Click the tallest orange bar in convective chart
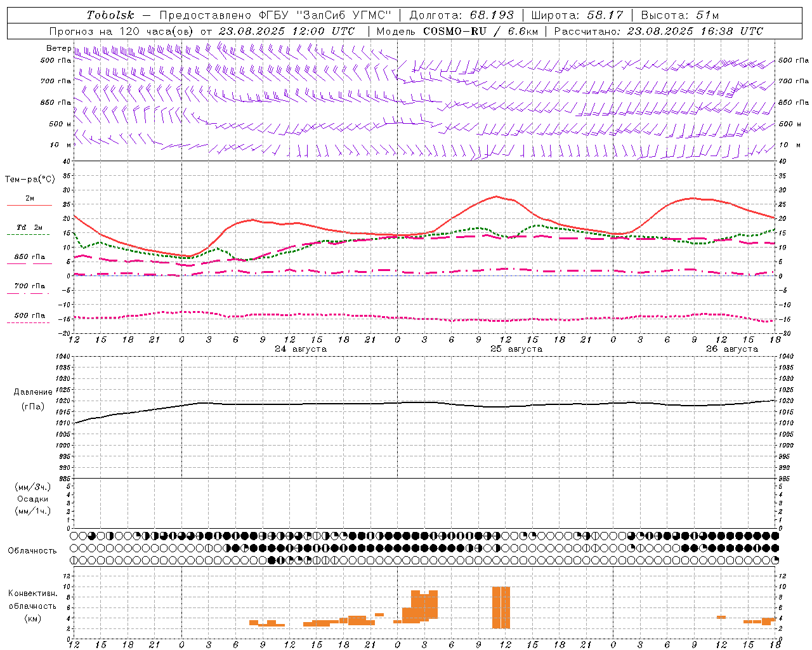 tap(501, 607)
